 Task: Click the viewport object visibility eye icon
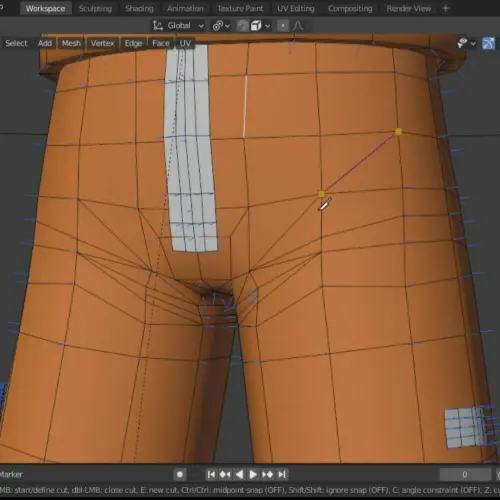pos(462,43)
